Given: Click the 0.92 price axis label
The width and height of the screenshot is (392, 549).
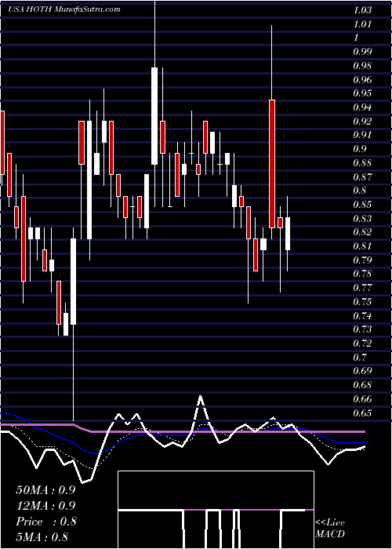Looking at the screenshot, I should tap(362, 122).
